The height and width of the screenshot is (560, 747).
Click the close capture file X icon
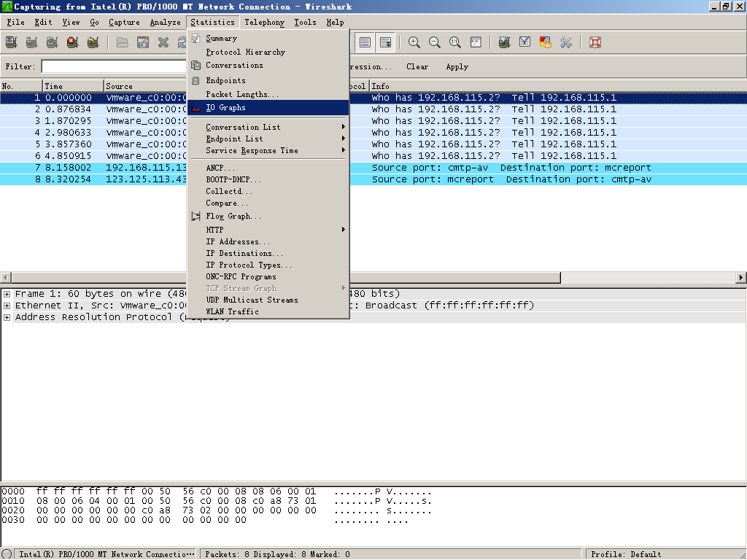pyautogui.click(x=163, y=42)
